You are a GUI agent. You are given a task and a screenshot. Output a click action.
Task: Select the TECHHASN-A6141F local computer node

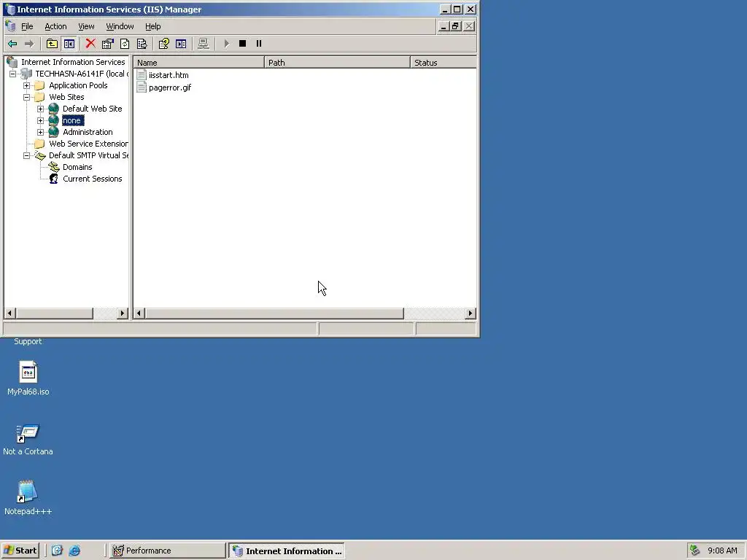pos(81,74)
